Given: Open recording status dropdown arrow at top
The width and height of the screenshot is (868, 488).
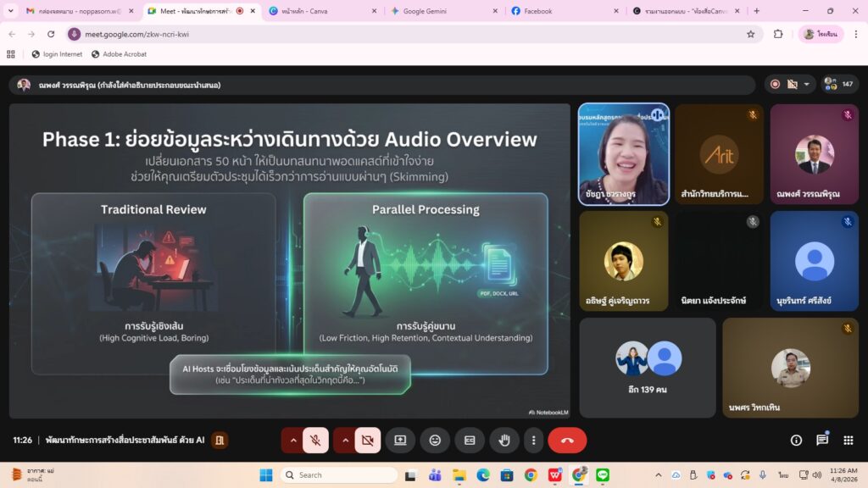Looking at the screenshot, I should pos(806,85).
